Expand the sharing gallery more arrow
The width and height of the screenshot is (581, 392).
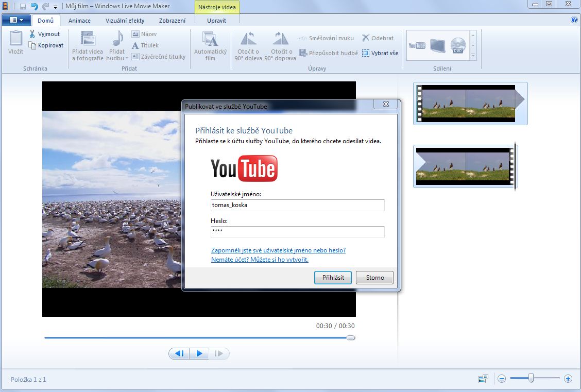pyautogui.click(x=473, y=56)
